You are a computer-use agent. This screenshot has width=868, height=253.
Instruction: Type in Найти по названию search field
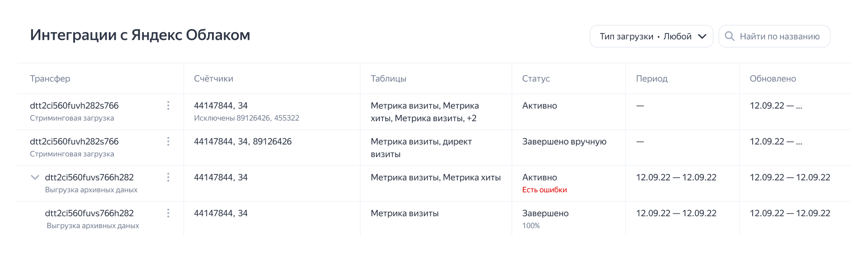pos(780,36)
